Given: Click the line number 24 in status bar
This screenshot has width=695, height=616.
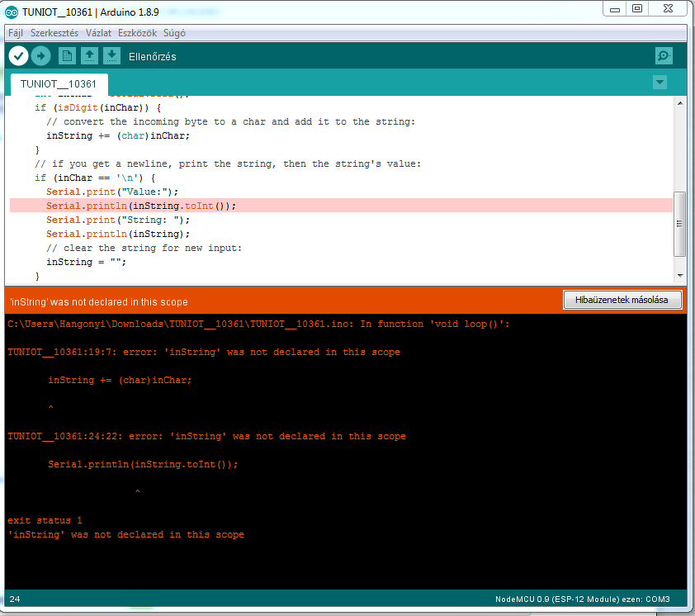Looking at the screenshot, I should (x=15, y=599).
